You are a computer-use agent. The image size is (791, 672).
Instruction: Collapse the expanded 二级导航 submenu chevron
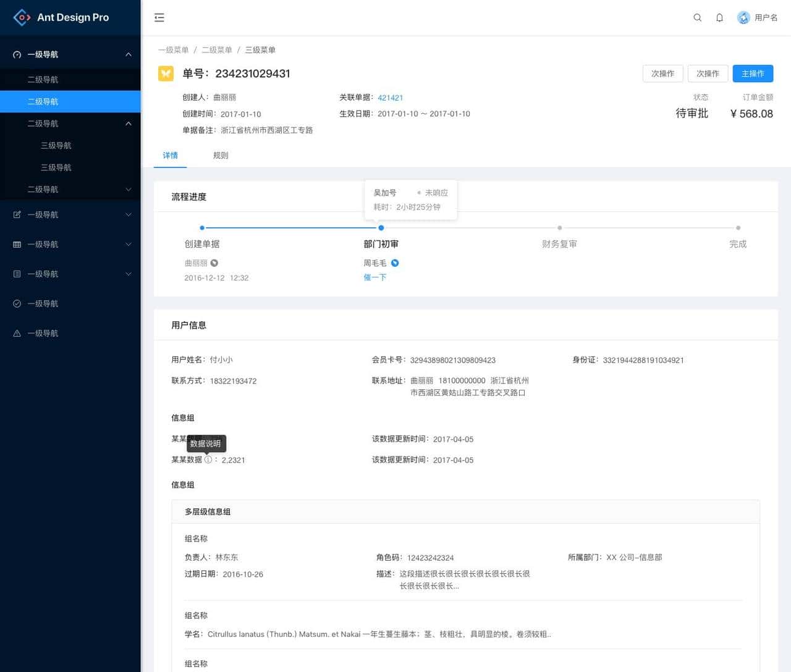point(129,124)
